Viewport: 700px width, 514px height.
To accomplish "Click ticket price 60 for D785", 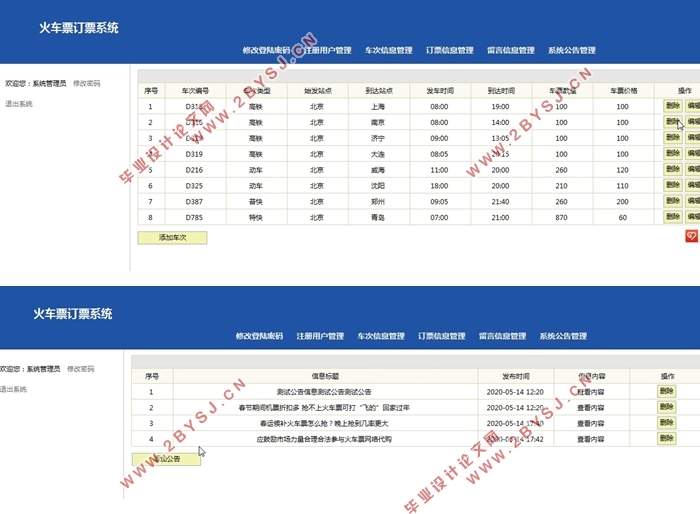I will [x=622, y=217].
